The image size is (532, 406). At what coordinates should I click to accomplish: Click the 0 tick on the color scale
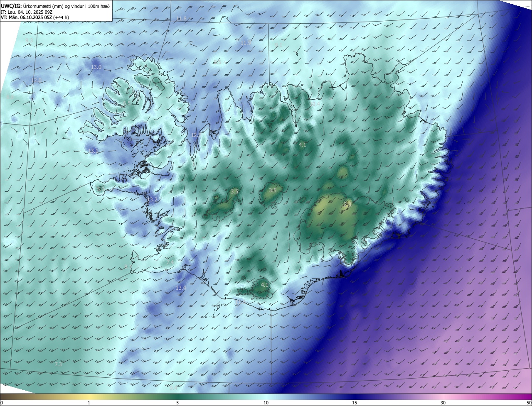pyautogui.click(x=2, y=403)
